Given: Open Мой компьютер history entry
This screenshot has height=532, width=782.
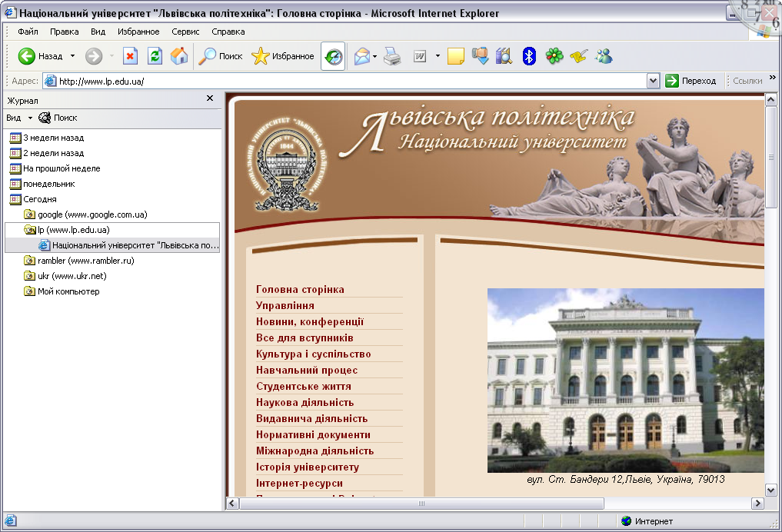Looking at the screenshot, I should pyautogui.click(x=62, y=291).
